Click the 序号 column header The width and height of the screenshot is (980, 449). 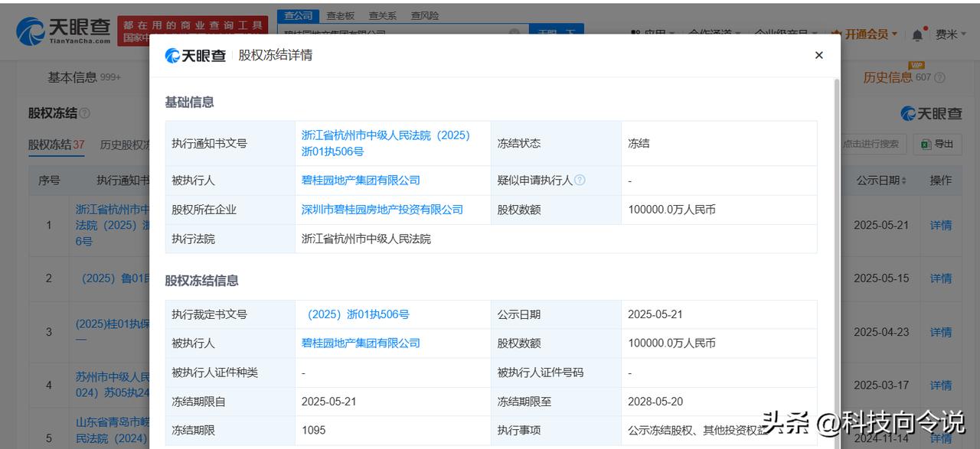(x=49, y=181)
